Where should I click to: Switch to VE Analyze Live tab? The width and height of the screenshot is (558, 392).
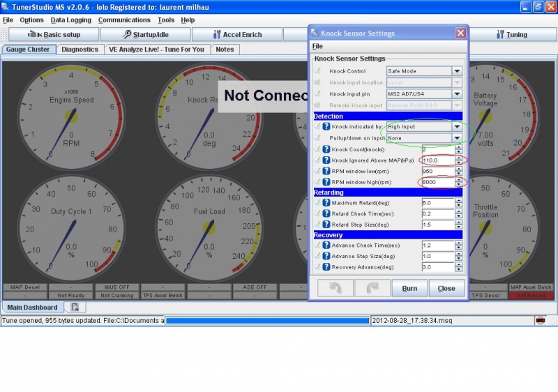156,50
